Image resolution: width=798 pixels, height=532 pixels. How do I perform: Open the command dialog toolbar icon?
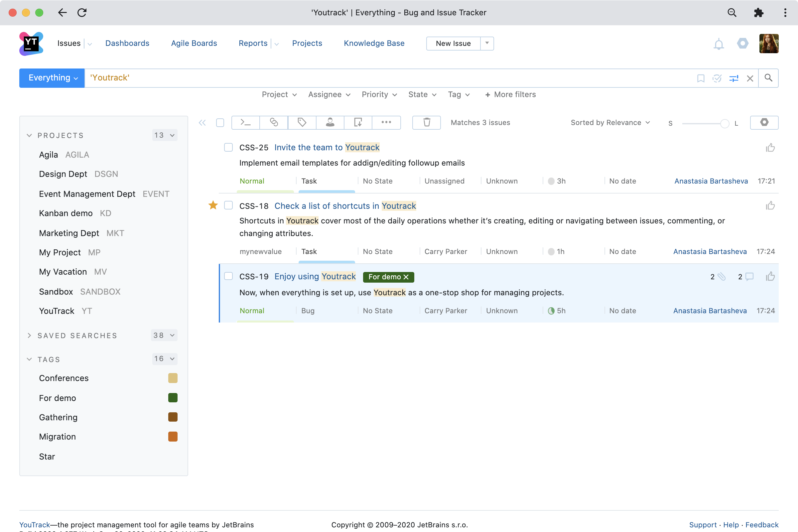(245, 122)
